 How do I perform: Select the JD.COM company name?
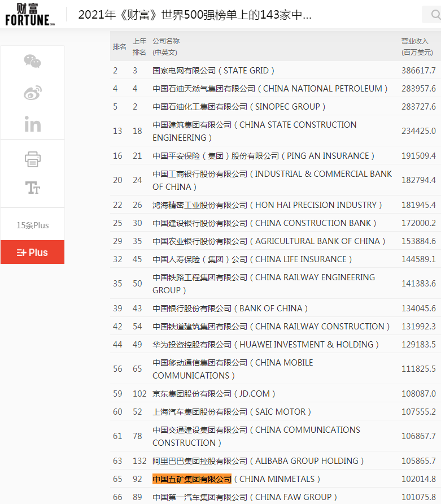point(213,393)
